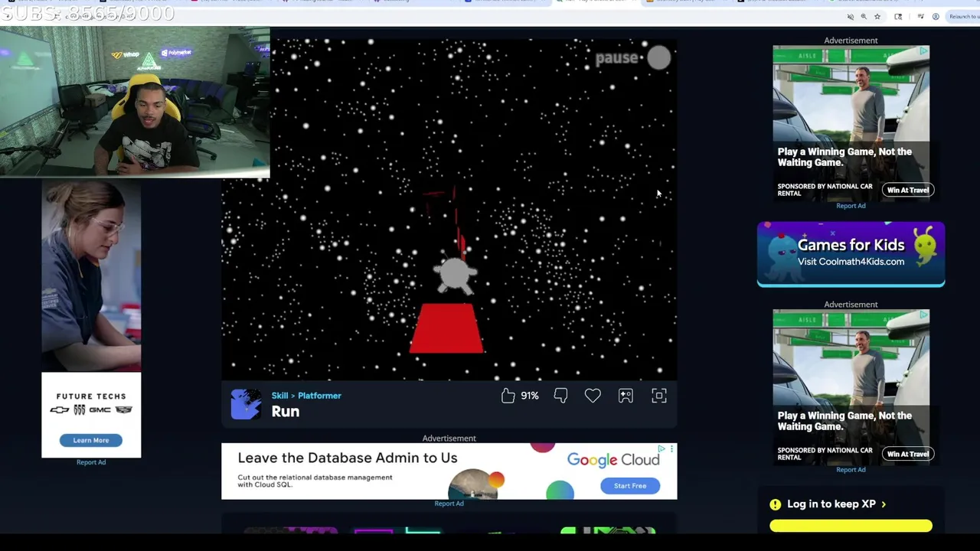980x551 pixels.
Task: Open the Run game logo icon
Action: click(x=246, y=404)
